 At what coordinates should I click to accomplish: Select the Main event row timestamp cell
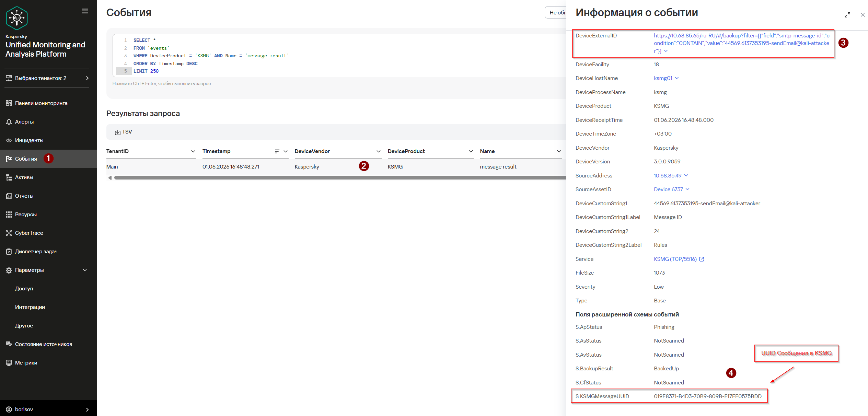point(231,167)
